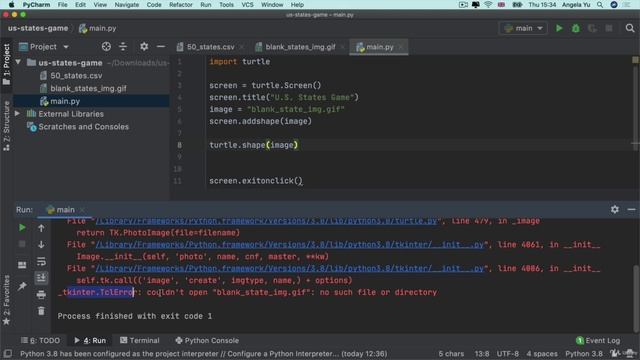640x360 pixels.
Task: Open Wi-Fi status icon in menu bar
Action: [x=488, y=5]
